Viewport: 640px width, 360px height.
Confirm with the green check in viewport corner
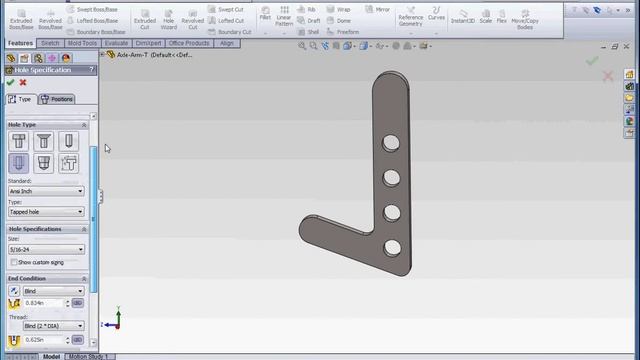pyautogui.click(x=592, y=61)
